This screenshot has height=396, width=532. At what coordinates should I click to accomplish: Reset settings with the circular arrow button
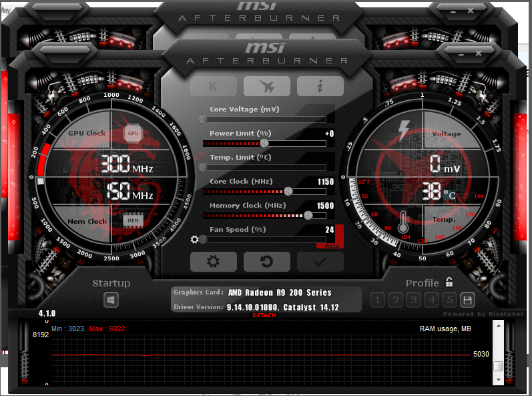pyautogui.click(x=267, y=262)
